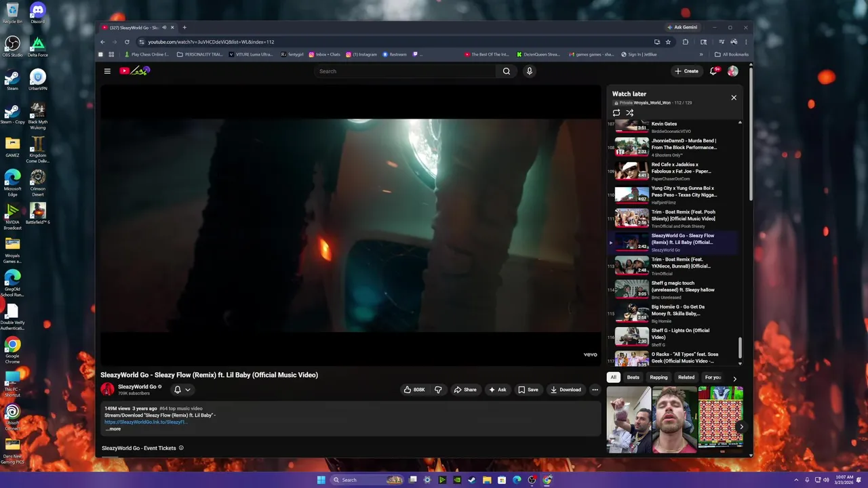This screenshot has height=488, width=868.
Task: Open Steam from the taskbar
Action: pyautogui.click(x=472, y=480)
